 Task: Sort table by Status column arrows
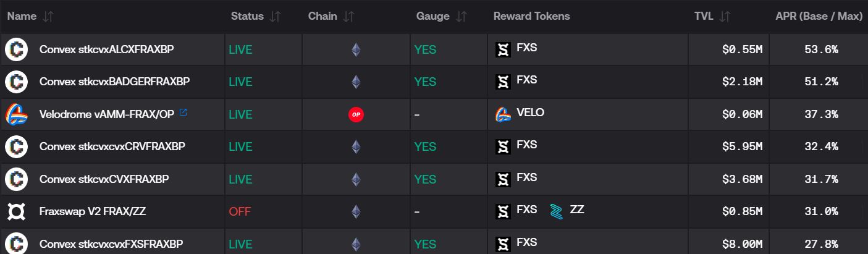276,17
